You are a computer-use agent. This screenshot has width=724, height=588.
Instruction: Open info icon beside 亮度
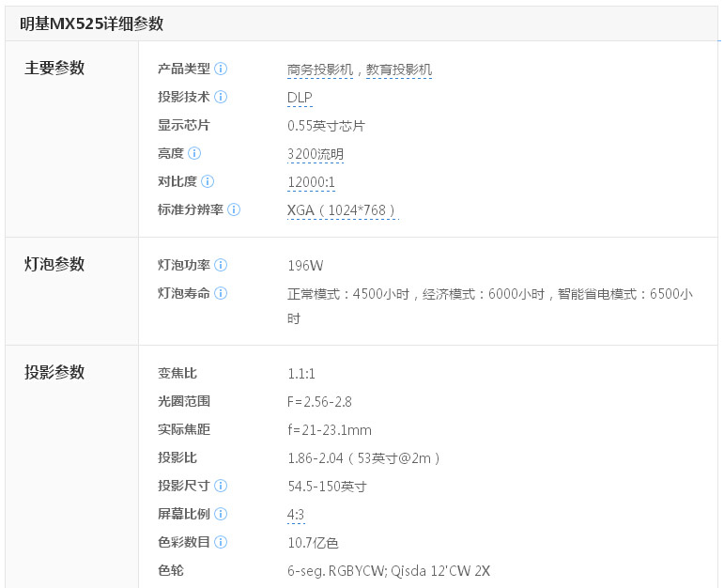194,153
